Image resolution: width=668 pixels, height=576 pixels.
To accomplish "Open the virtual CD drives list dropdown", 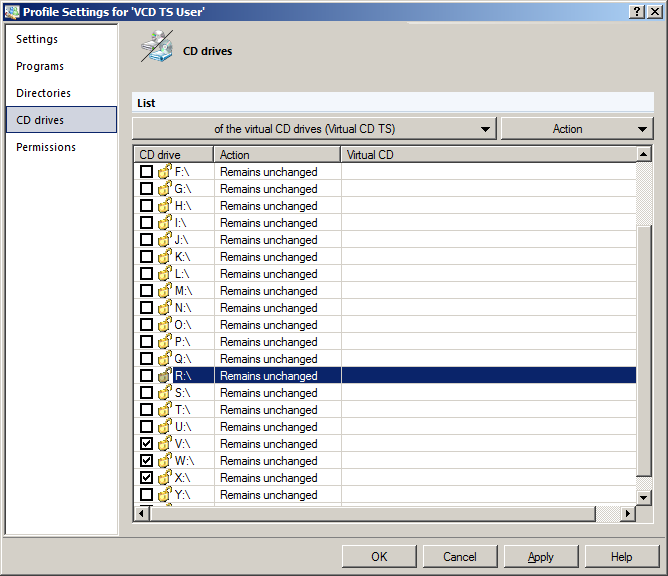I will (314, 129).
